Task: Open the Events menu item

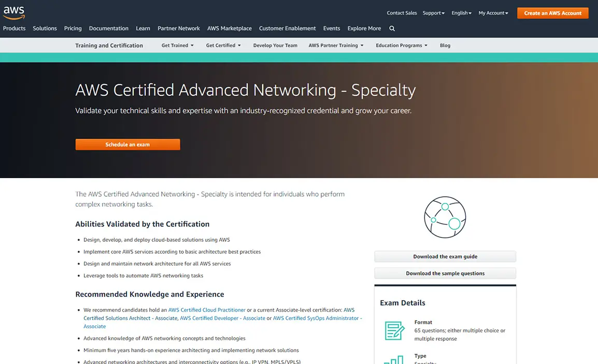Action: click(332, 28)
